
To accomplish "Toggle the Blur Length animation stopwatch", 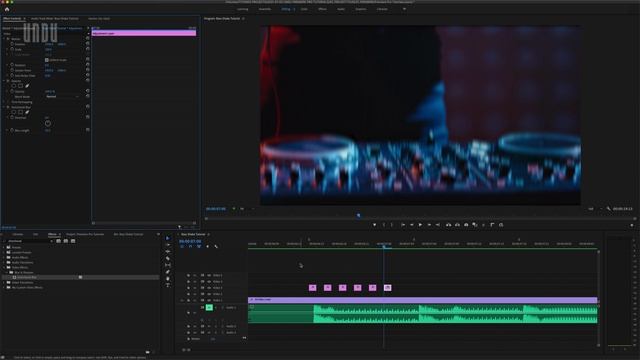I will click(12, 130).
